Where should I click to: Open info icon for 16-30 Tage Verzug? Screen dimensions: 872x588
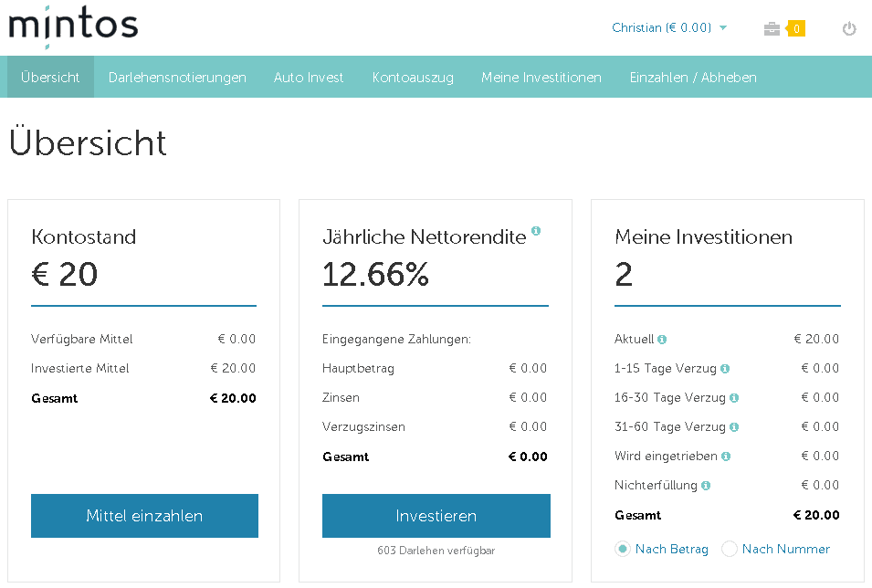(x=733, y=398)
